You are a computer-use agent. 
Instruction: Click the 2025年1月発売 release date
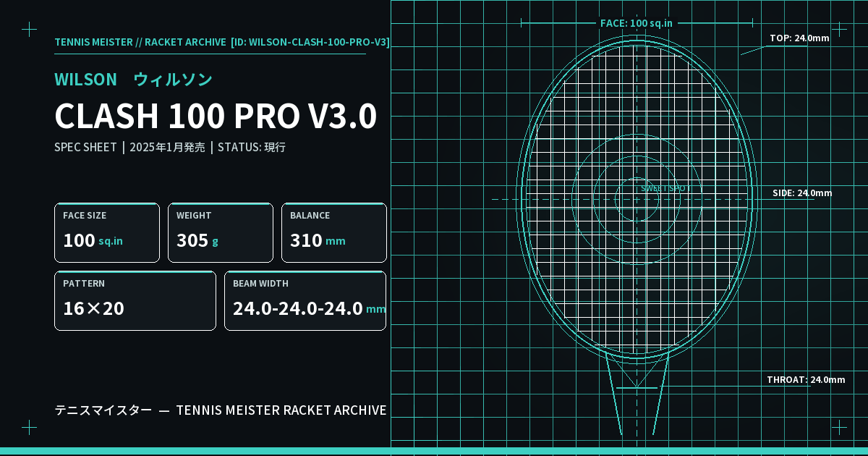click(167, 147)
